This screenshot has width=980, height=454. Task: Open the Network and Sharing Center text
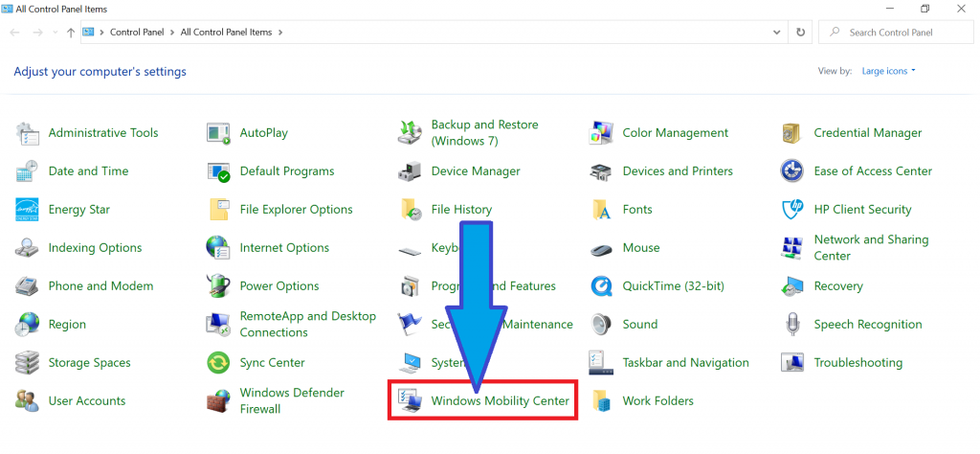871,248
